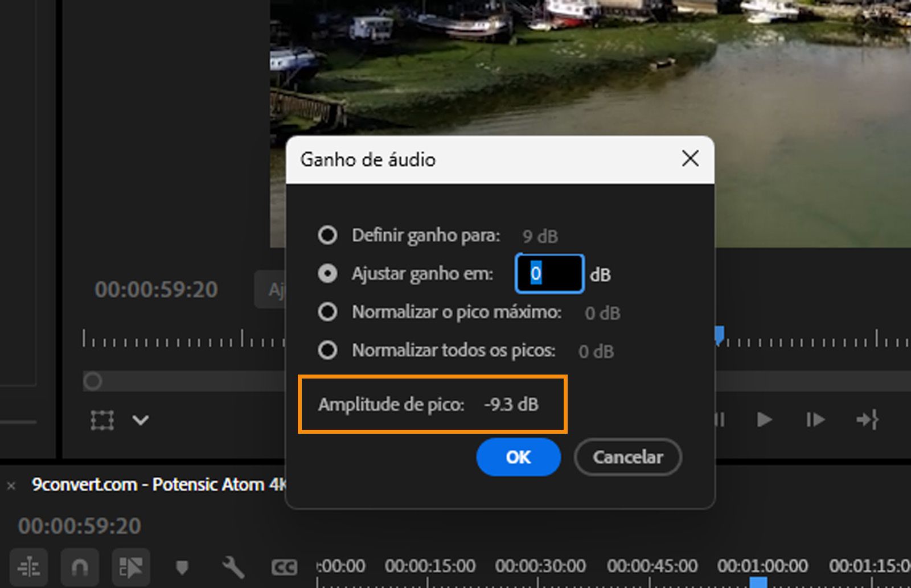Viewport: 911px width, 588px height.
Task: Click the Go to Out point icon
Action: 867,420
